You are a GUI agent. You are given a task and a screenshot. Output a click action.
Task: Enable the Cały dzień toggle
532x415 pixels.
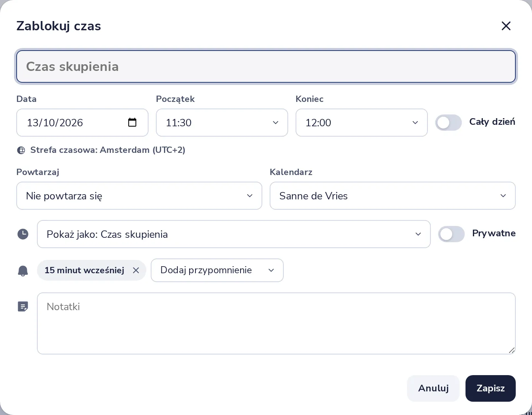(449, 123)
